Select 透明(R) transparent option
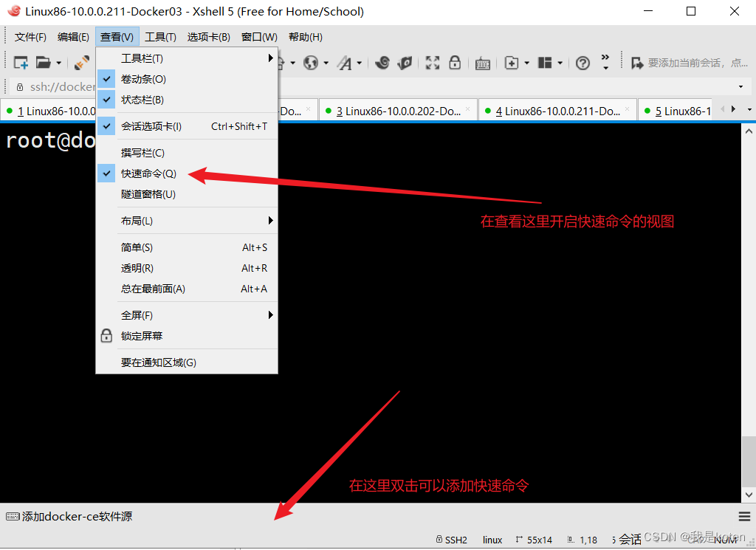Viewport: 756px width, 550px height. (187, 268)
